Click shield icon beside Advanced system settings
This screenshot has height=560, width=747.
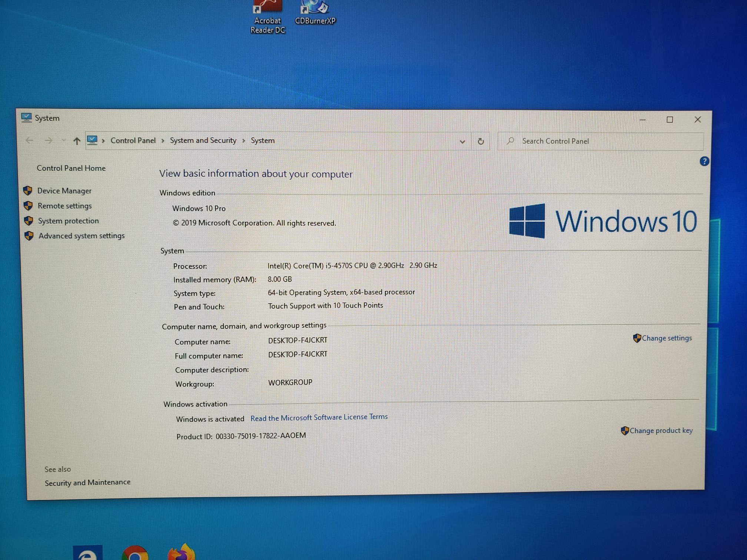(x=29, y=236)
